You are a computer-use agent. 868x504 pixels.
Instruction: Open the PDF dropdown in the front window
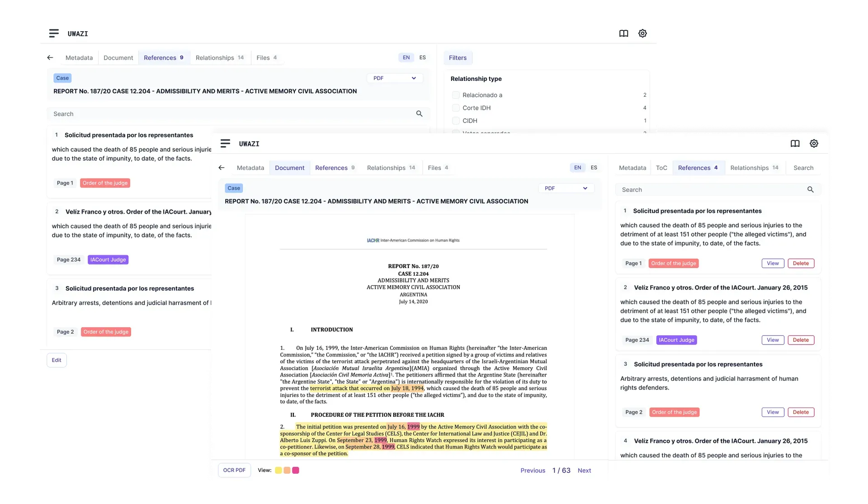tap(566, 188)
